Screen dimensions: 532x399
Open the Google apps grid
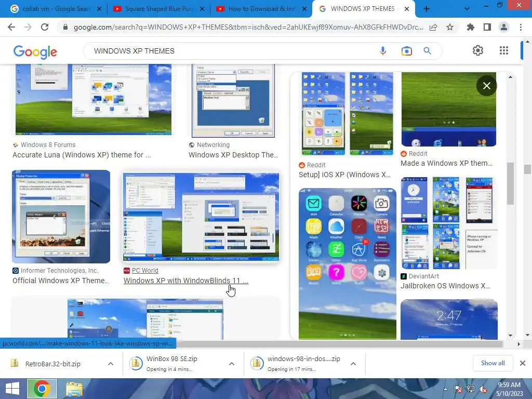click(504, 50)
